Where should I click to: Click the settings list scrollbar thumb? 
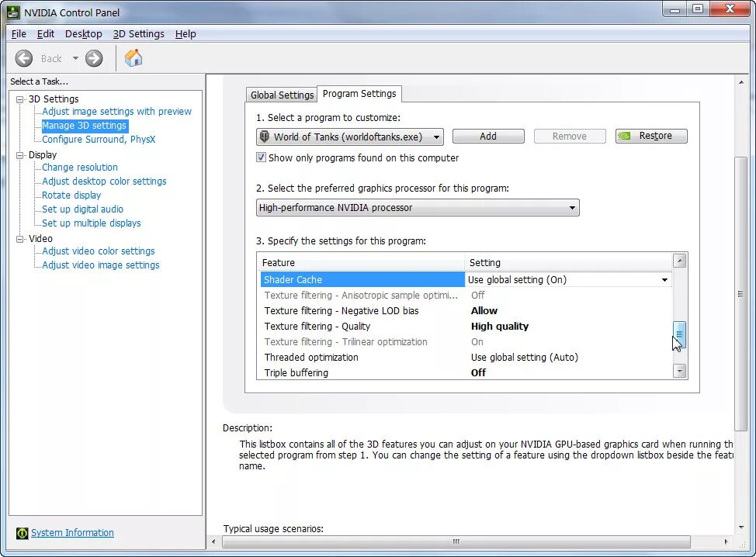[x=679, y=334]
